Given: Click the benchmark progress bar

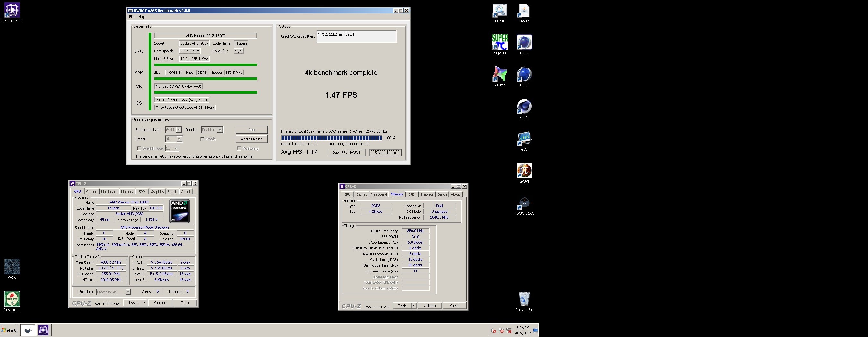Looking at the screenshot, I should [x=332, y=138].
